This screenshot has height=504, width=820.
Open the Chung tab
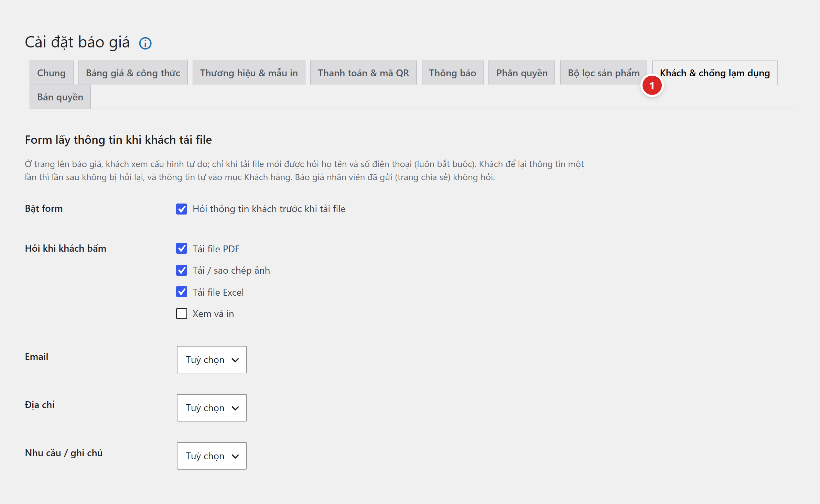pos(51,73)
